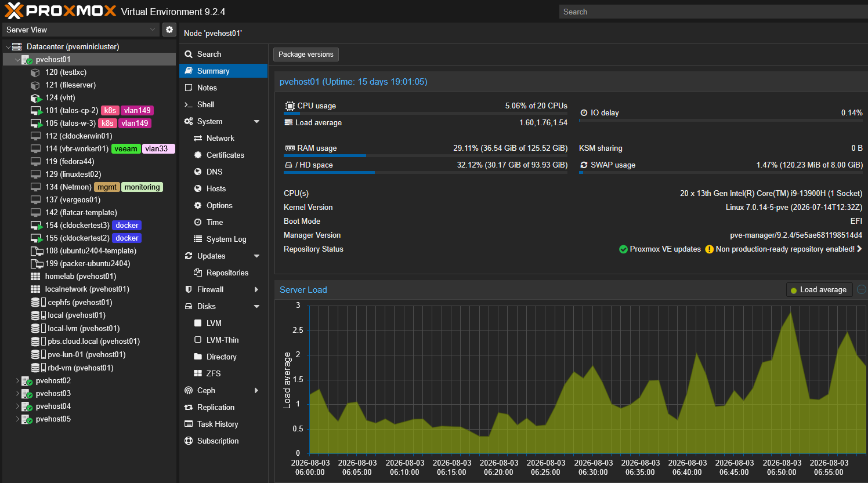
Task: Select rbd-vm (pvehost01) storage
Action: click(x=89, y=368)
